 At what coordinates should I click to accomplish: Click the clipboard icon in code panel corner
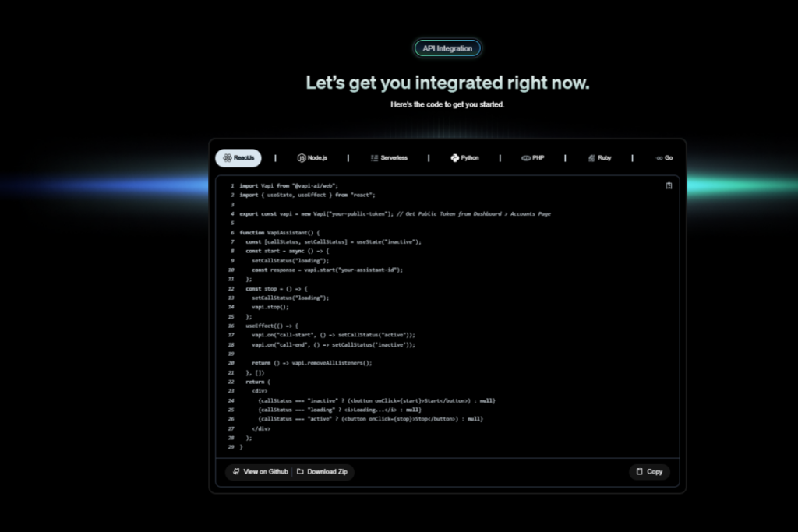coord(669,185)
